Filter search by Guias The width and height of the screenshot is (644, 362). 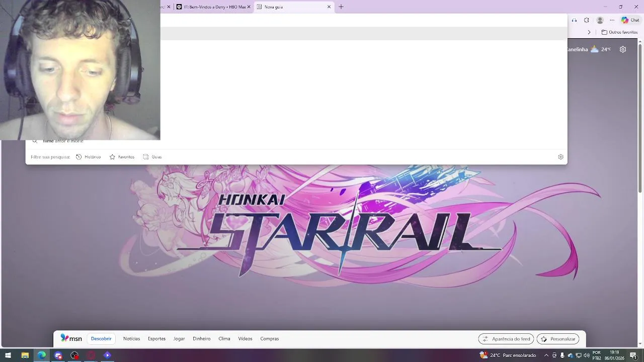pos(152,157)
